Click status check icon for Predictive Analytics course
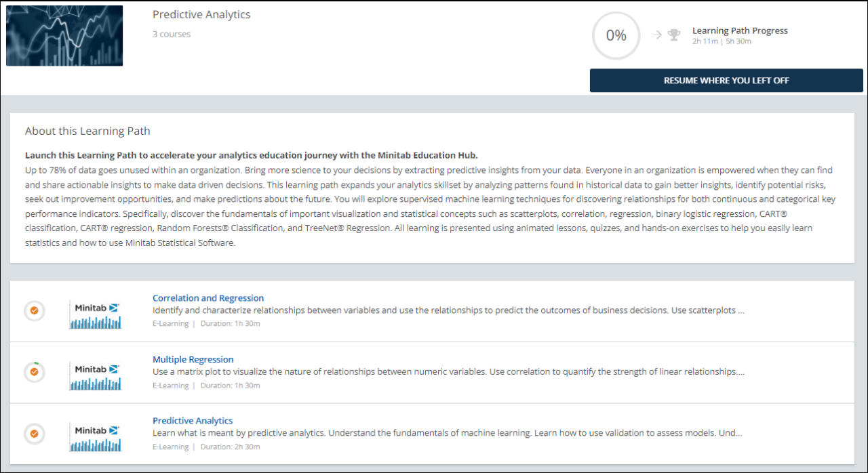Image resolution: width=868 pixels, height=473 pixels. 34,433
